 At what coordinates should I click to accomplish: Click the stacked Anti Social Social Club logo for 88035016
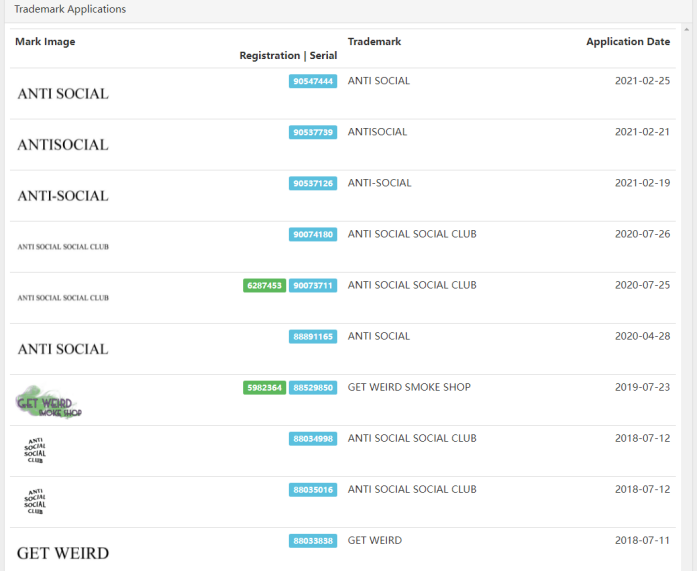[x=35, y=502]
